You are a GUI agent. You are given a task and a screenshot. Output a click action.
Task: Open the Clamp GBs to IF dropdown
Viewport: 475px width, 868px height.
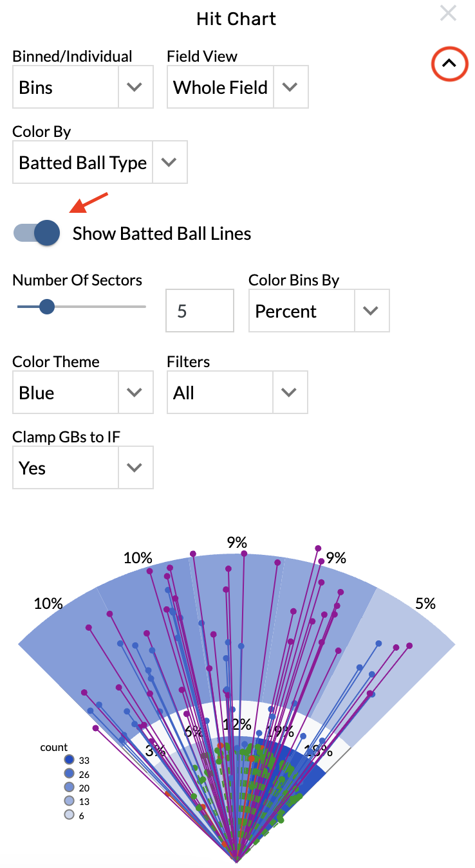point(82,468)
